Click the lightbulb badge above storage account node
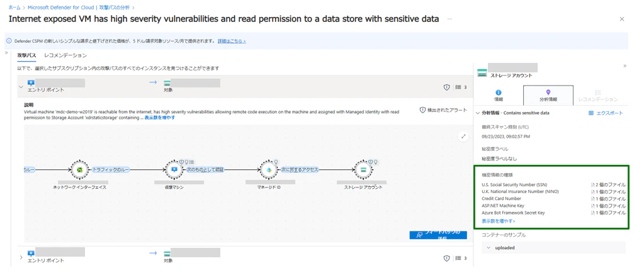This screenshot has width=644, height=273. 375,162
